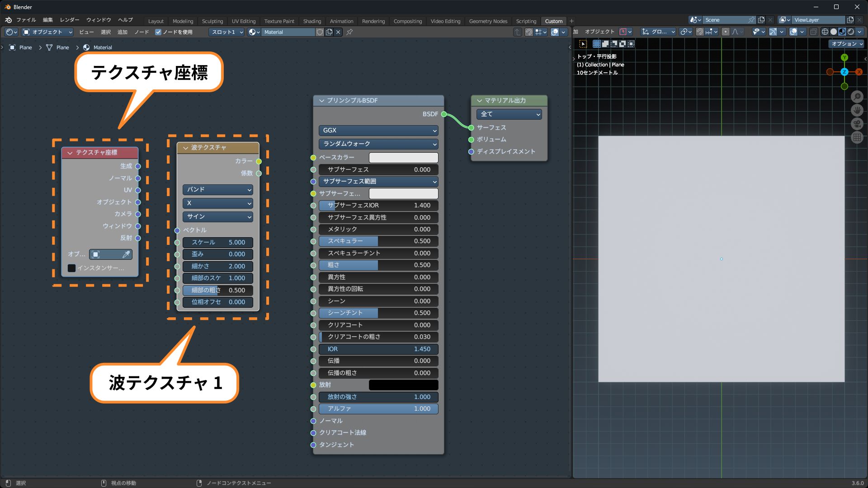Open the バンド wave type dropdown

(x=218, y=190)
